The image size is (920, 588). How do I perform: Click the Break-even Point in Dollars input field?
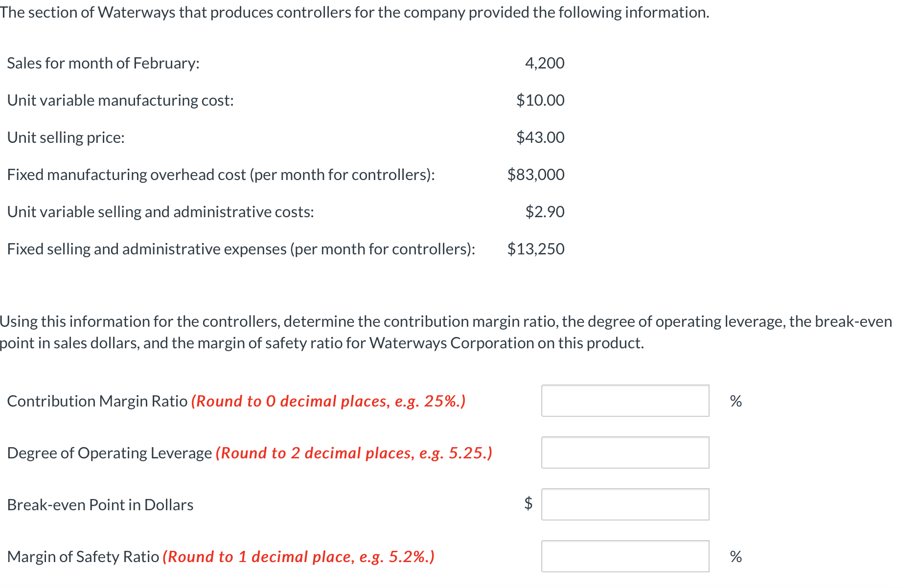pyautogui.click(x=624, y=504)
